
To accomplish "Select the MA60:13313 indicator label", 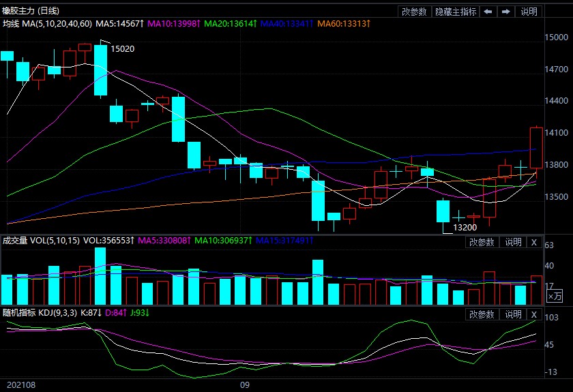I will [x=344, y=24].
